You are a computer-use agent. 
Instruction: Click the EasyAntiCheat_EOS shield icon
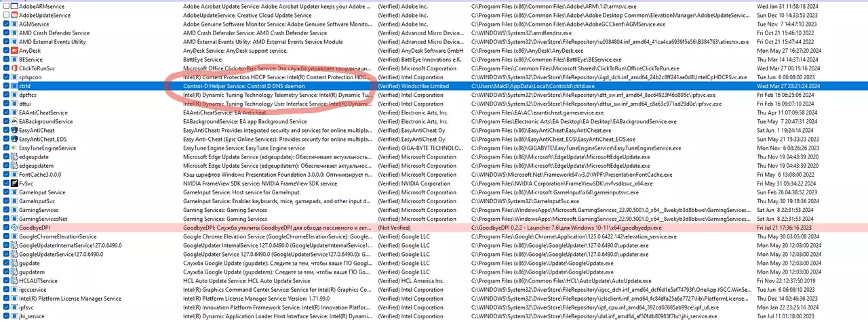14,139
